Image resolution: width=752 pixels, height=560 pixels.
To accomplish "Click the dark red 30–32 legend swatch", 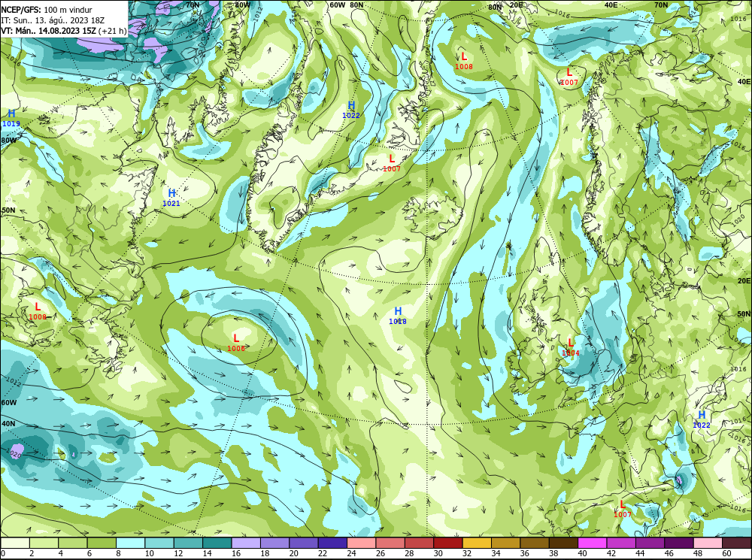I will [x=447, y=543].
